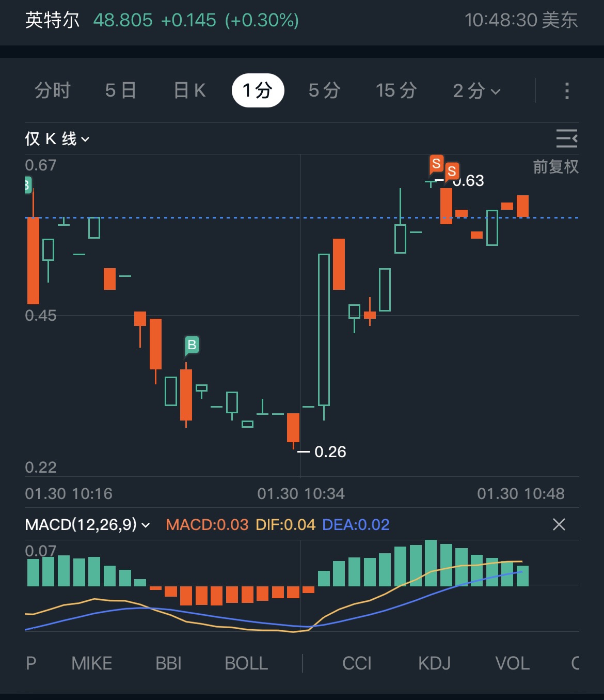
Task: Tap the 0.26 low price label
Action: [x=330, y=452]
